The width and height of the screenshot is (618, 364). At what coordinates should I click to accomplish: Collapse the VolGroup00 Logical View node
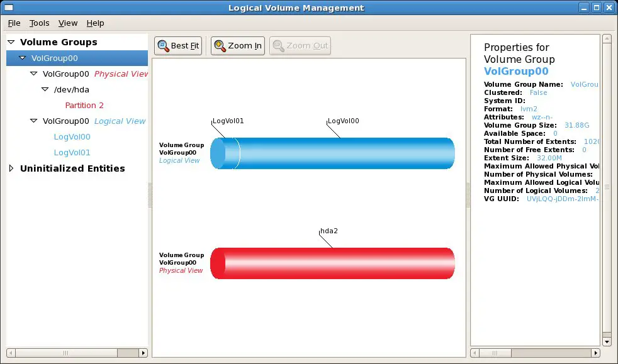pyautogui.click(x=33, y=121)
